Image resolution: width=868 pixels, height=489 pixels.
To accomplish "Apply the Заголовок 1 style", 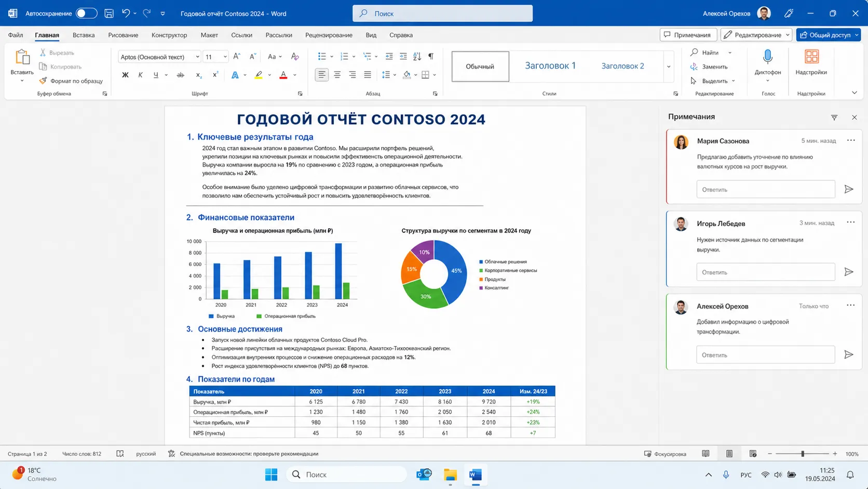I will point(550,66).
